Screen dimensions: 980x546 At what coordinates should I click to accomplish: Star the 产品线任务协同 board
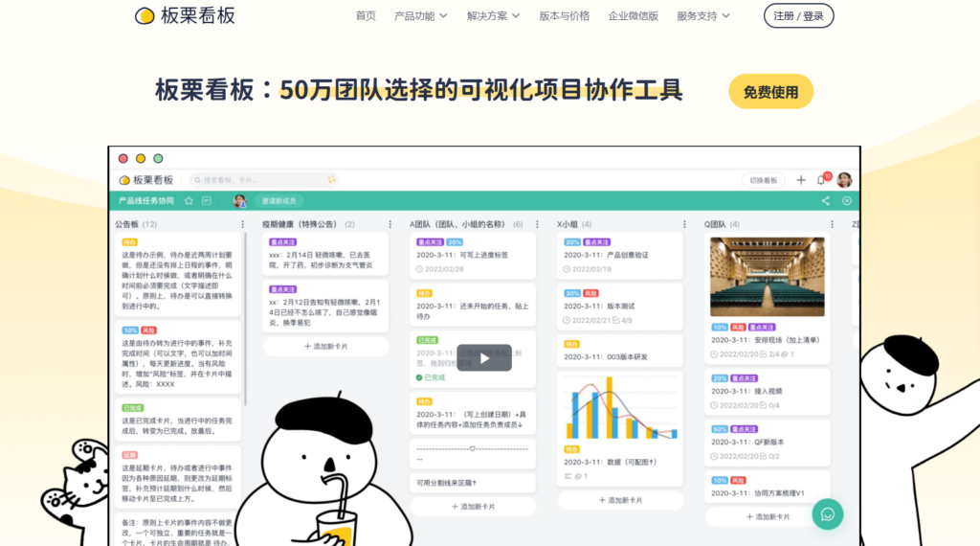point(189,201)
